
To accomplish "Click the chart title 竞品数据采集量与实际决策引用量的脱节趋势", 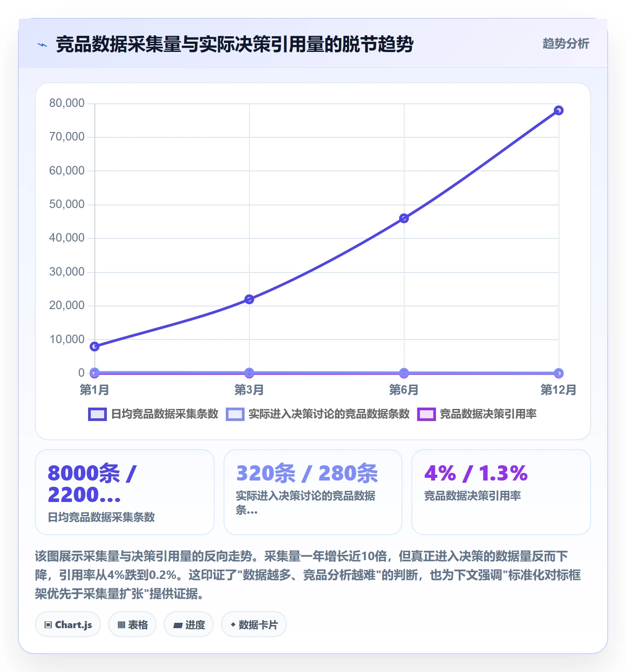I will [235, 44].
